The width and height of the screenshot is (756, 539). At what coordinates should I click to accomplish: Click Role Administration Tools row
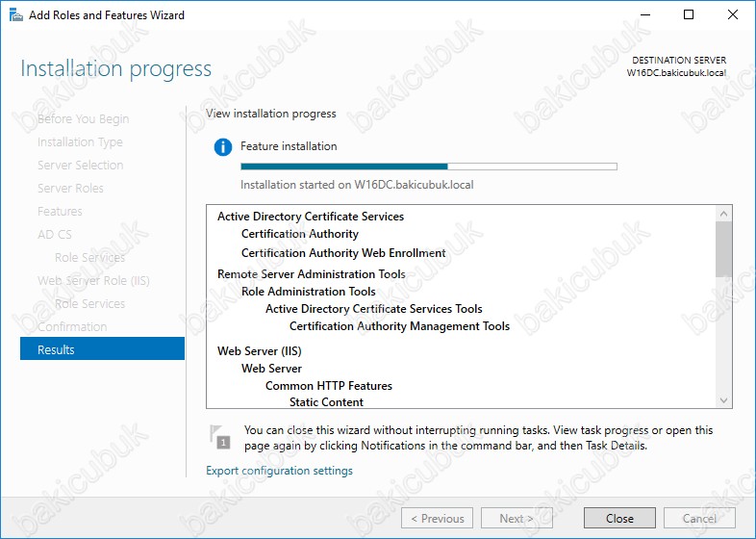[309, 292]
